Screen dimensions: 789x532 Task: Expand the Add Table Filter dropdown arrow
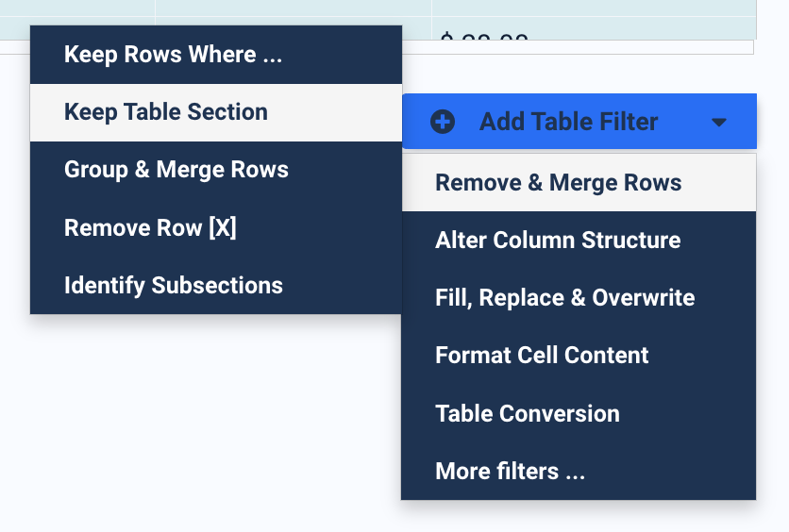(x=719, y=123)
